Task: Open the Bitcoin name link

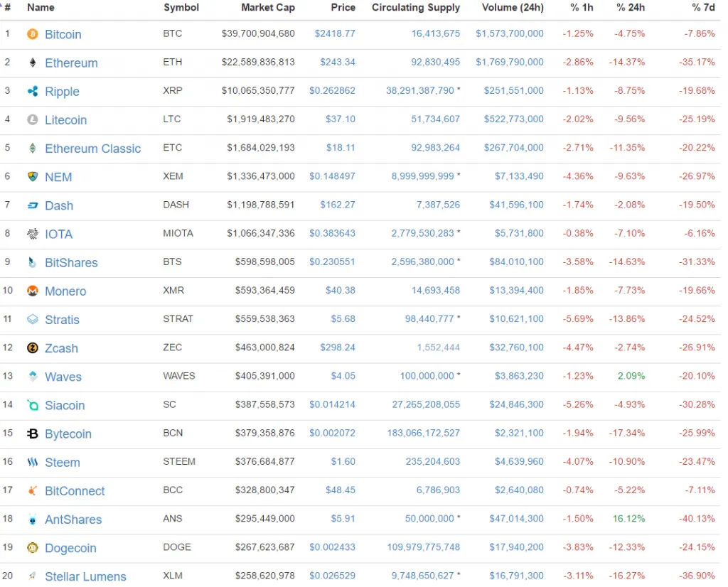Action: click(x=63, y=34)
